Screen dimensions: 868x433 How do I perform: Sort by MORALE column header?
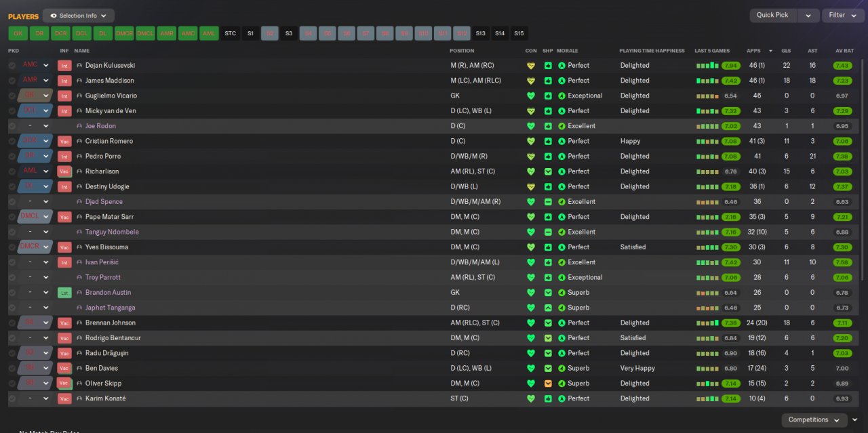[568, 51]
